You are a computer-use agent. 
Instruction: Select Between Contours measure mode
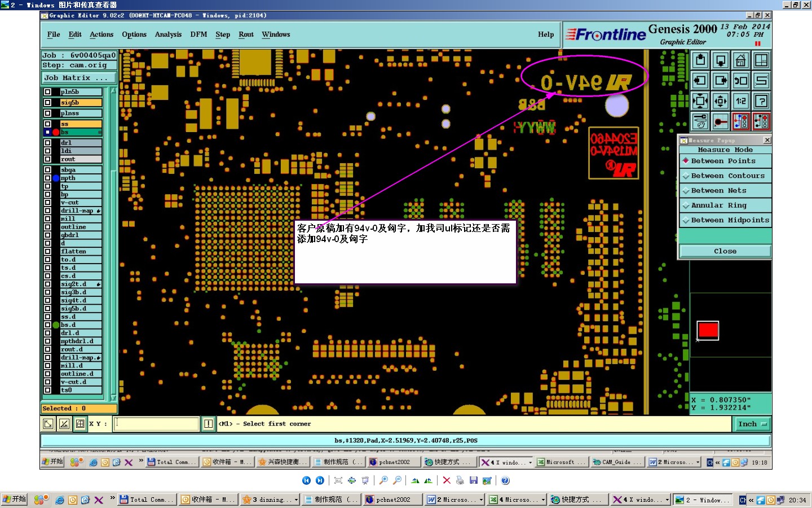[725, 176]
